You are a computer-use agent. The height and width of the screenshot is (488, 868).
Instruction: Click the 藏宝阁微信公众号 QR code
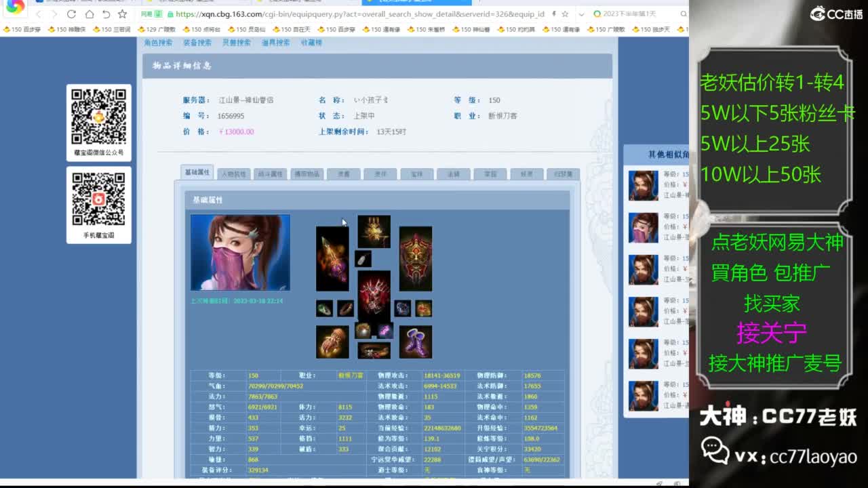[99, 116]
